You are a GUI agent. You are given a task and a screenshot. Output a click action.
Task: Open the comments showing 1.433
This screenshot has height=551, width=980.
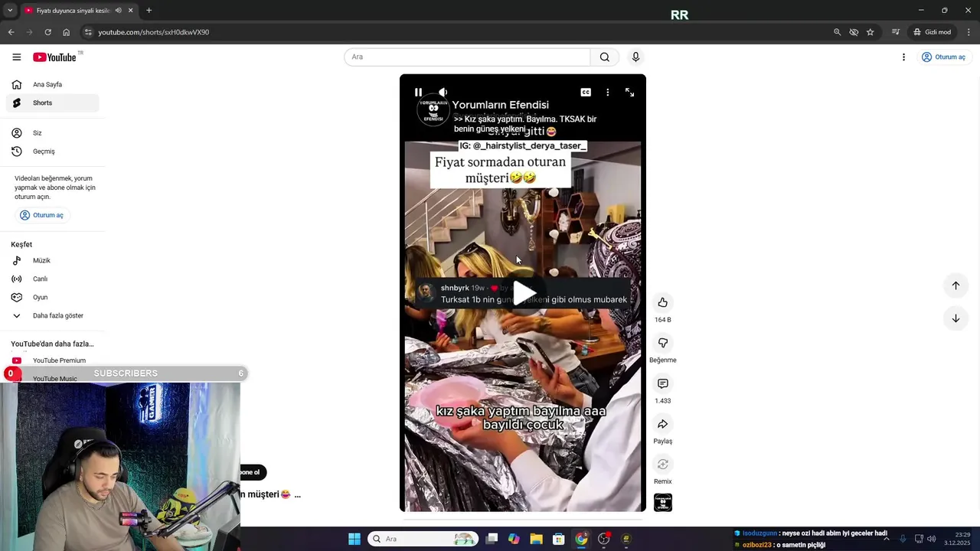pyautogui.click(x=663, y=383)
